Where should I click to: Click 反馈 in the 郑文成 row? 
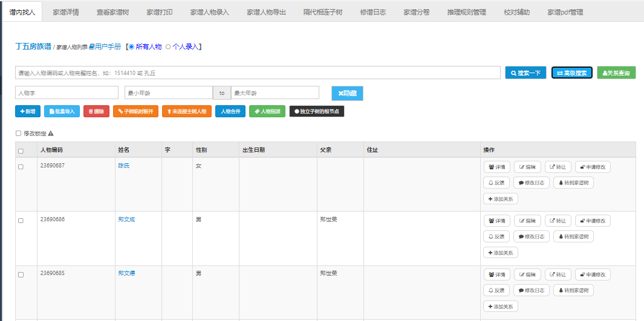tap(496, 236)
